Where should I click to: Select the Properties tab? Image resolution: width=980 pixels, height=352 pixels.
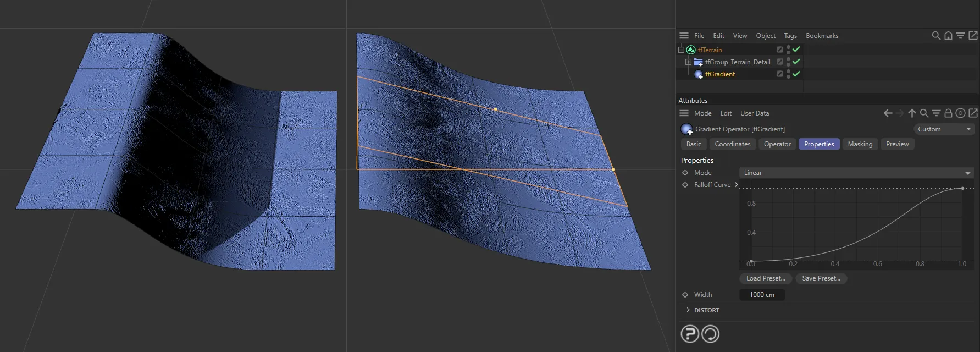pyautogui.click(x=819, y=144)
